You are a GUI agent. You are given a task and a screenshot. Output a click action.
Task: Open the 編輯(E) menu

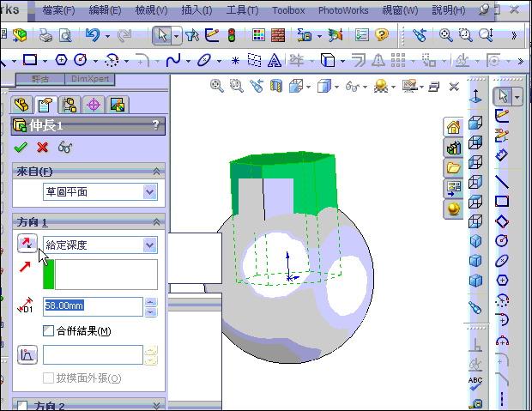coord(105,10)
